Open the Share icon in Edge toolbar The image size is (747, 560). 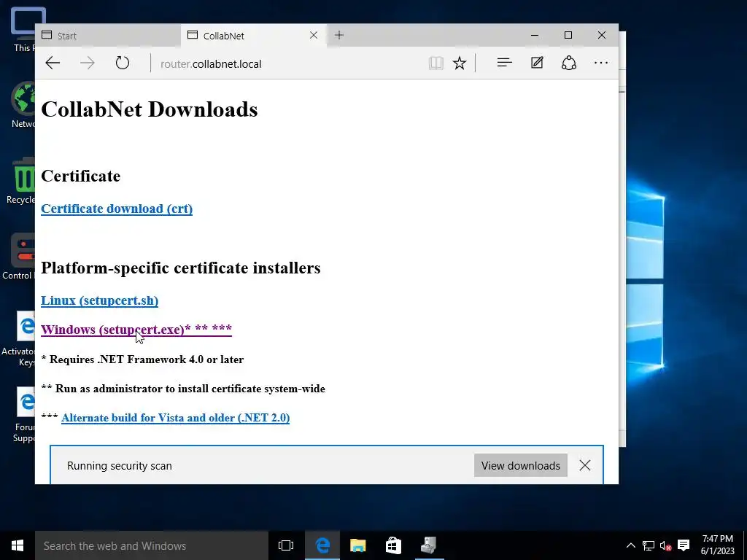click(569, 63)
